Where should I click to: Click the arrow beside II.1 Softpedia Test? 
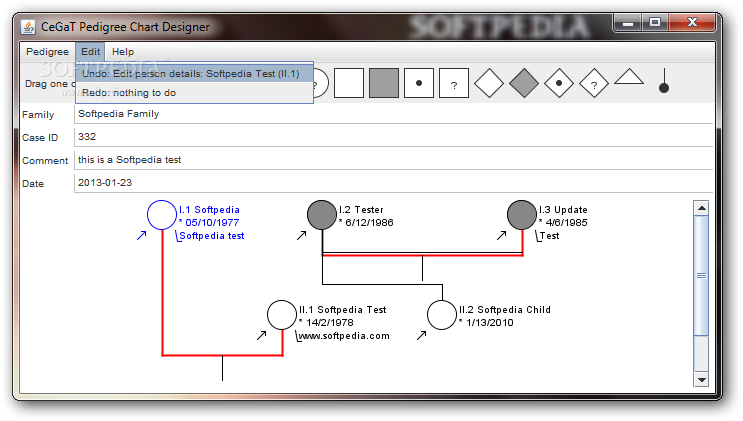[x=261, y=335]
